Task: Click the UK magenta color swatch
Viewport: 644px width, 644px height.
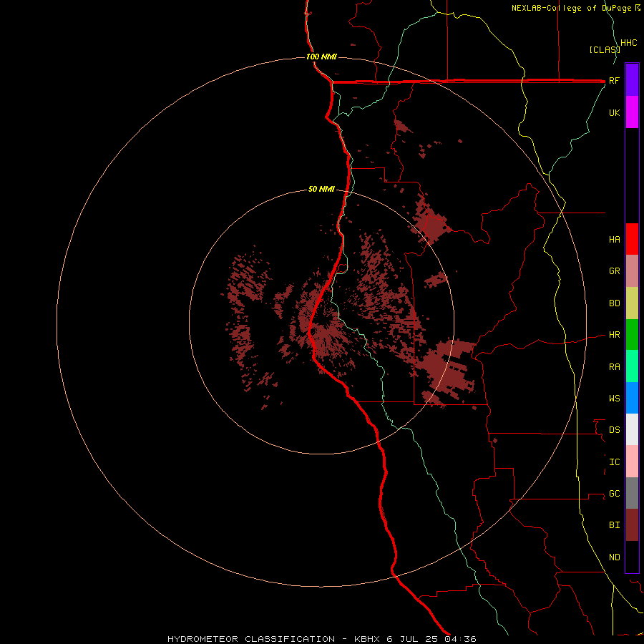Action: 632,112
